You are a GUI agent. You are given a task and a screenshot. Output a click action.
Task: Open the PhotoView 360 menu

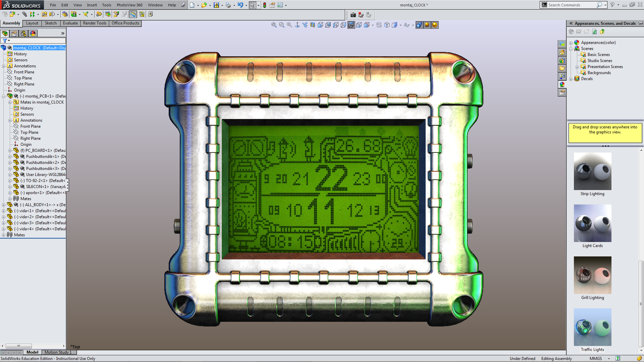129,5
